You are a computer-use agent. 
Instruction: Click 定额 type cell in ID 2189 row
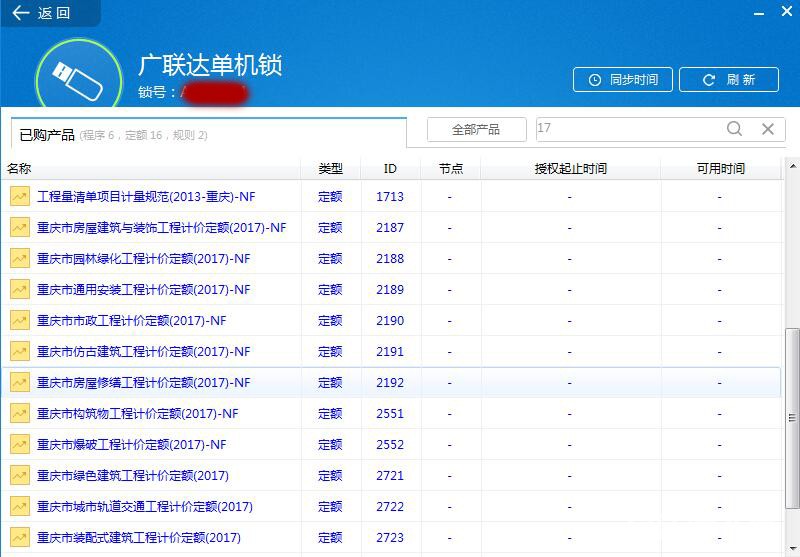pyautogui.click(x=330, y=289)
